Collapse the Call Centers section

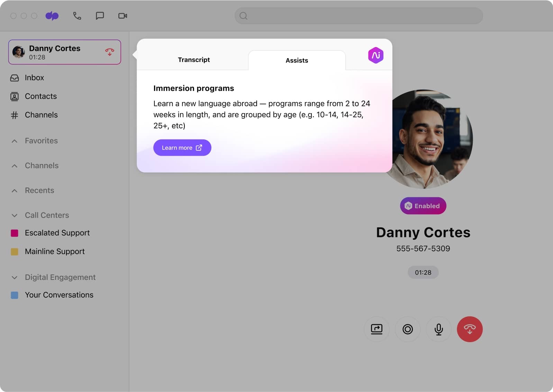pos(15,215)
